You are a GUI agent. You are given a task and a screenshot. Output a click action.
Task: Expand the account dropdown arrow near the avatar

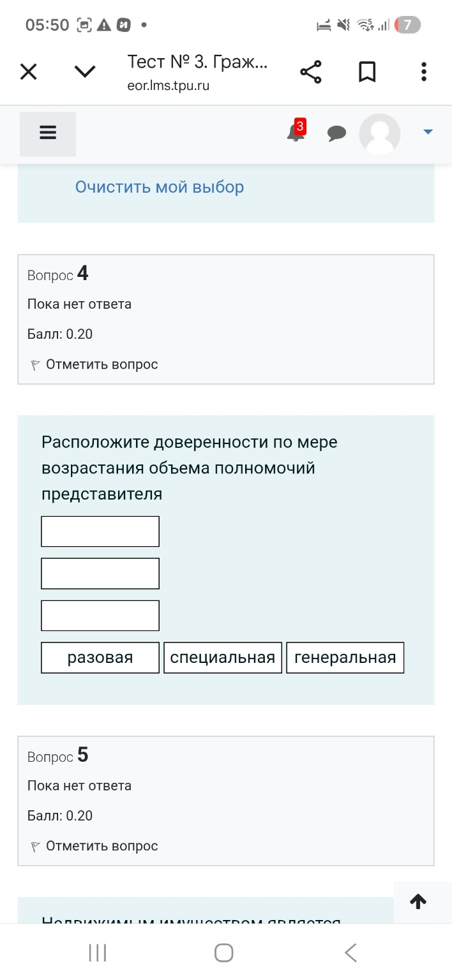point(426,132)
